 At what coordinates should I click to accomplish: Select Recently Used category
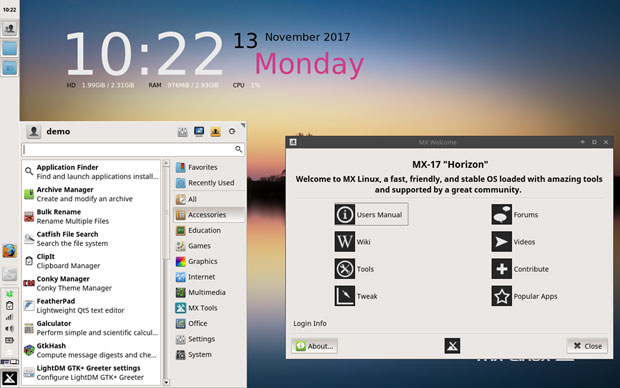[209, 183]
